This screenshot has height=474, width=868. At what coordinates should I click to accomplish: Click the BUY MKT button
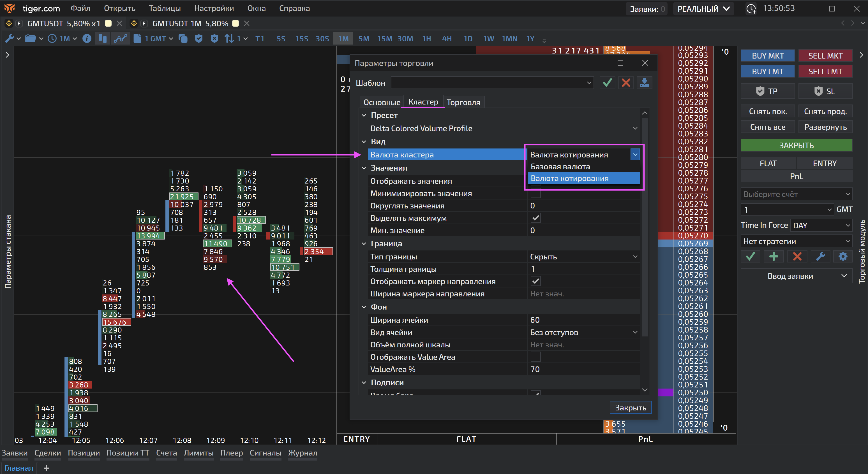[768, 56]
